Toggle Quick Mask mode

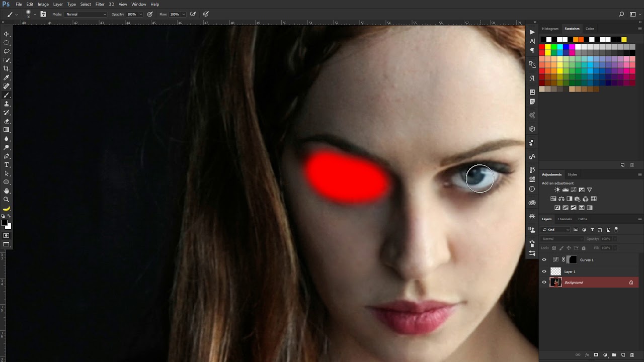(7, 235)
